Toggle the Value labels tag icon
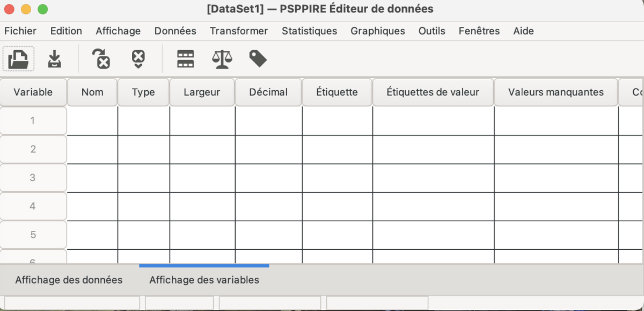644x311 pixels. pyautogui.click(x=258, y=59)
